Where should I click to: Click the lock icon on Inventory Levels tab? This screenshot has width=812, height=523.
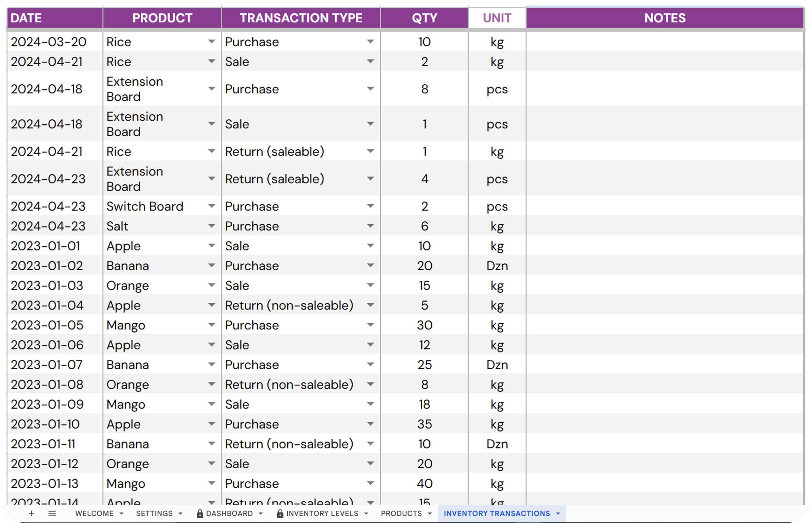[280, 514]
